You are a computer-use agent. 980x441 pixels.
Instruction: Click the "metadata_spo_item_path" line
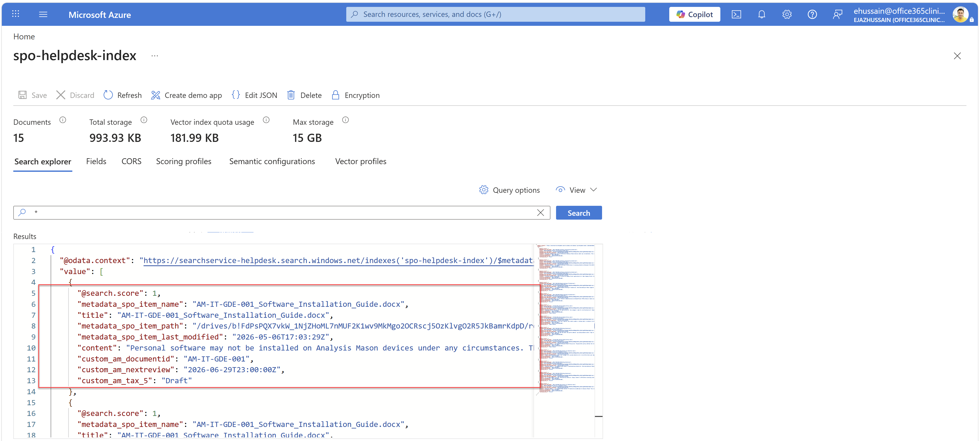point(305,326)
